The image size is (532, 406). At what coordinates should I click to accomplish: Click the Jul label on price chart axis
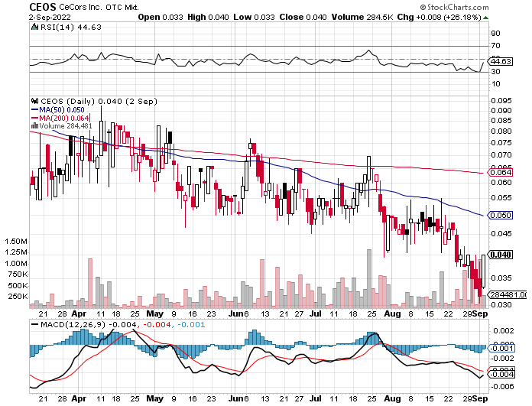pos(316,313)
